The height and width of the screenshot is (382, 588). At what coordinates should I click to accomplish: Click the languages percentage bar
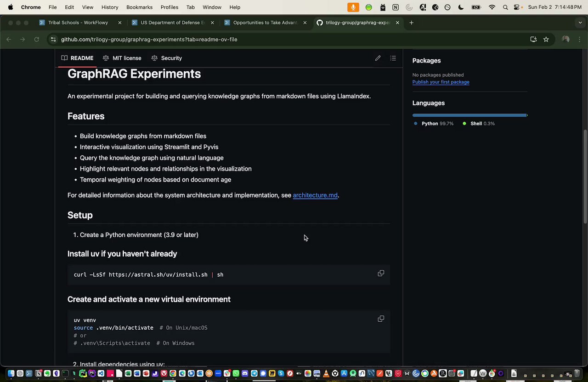pos(470,115)
